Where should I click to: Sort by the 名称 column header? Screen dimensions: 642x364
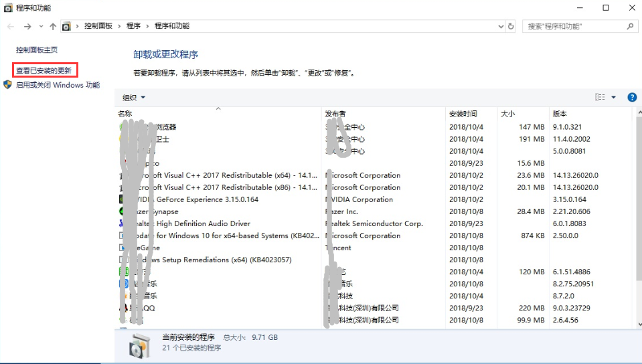click(125, 114)
